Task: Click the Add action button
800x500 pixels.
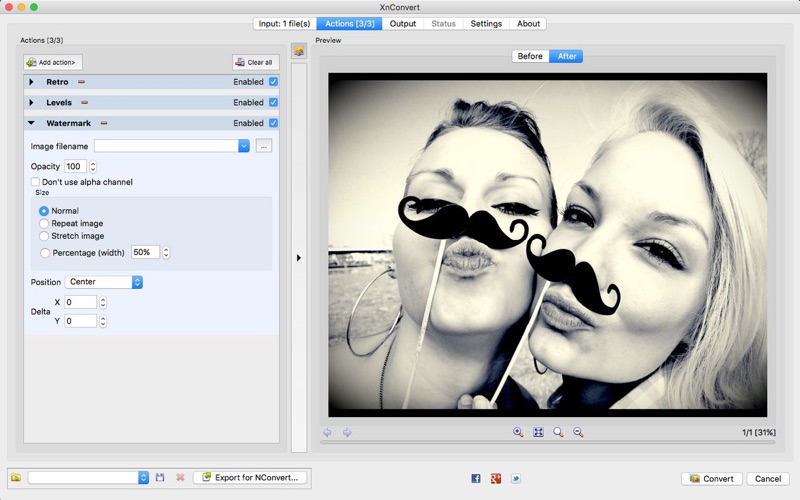Action: click(54, 62)
